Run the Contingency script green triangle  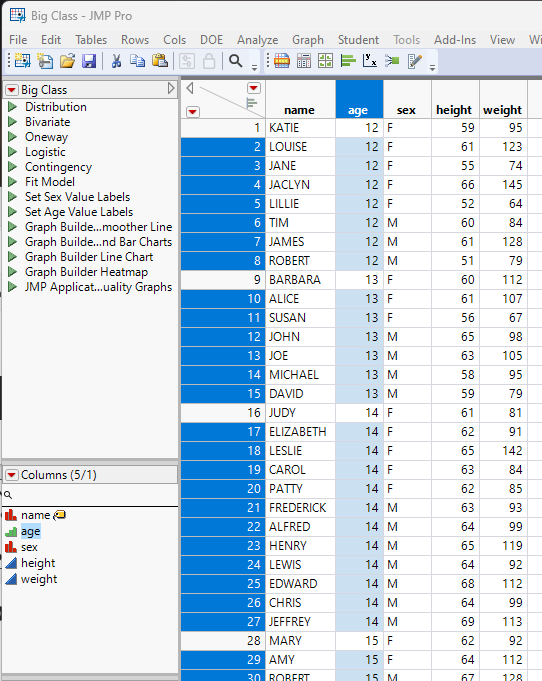click(13, 167)
